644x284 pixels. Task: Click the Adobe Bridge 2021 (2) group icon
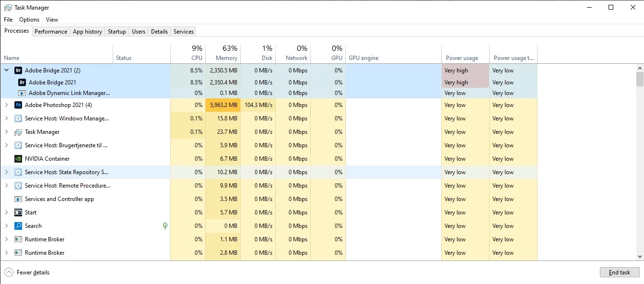click(18, 71)
